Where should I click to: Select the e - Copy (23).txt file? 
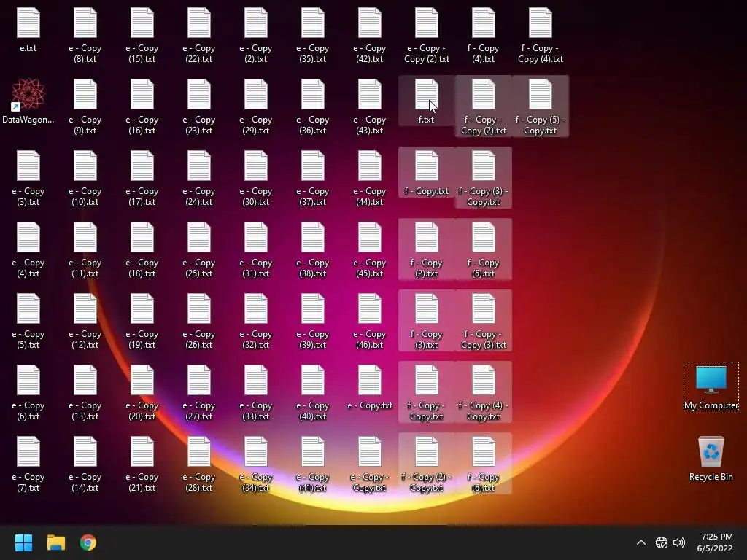(x=198, y=106)
